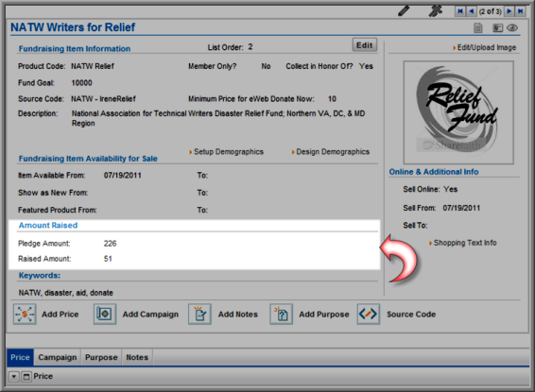The height and width of the screenshot is (392, 535).
Task: Click the Edit button
Action: tap(365, 45)
